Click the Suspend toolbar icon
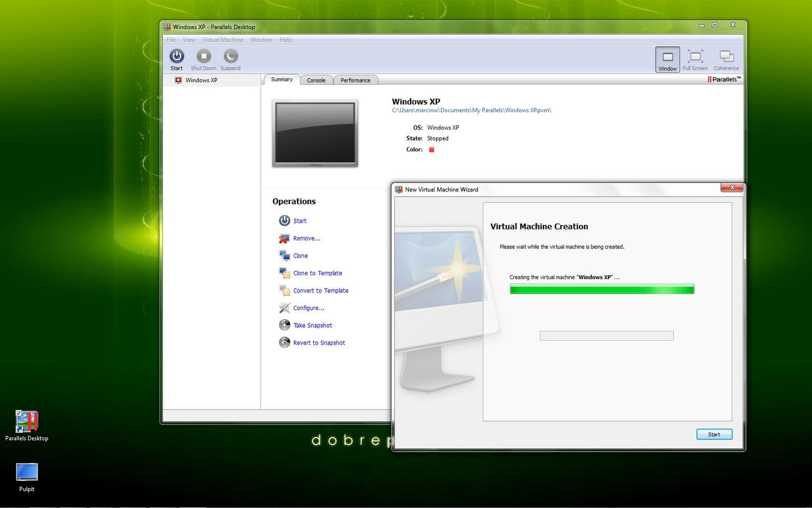The image size is (812, 508). 231,56
